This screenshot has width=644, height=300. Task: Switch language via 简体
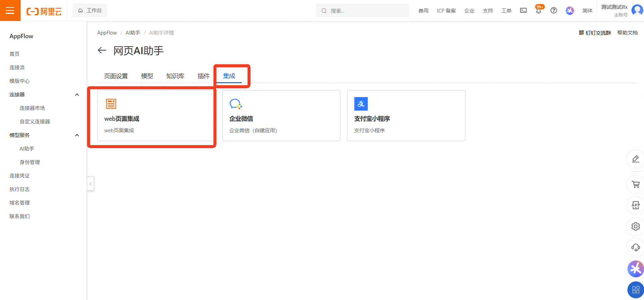coord(588,11)
